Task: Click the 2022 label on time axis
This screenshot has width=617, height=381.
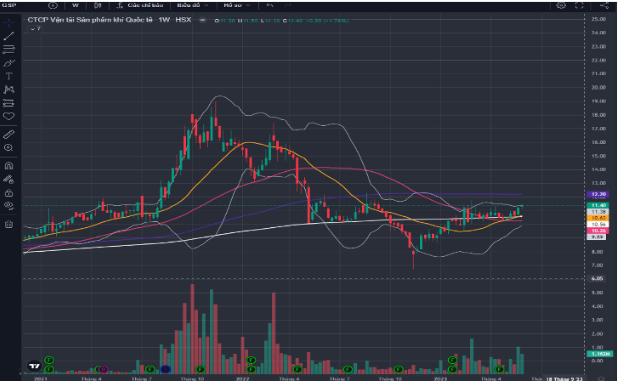Action: pos(242,378)
